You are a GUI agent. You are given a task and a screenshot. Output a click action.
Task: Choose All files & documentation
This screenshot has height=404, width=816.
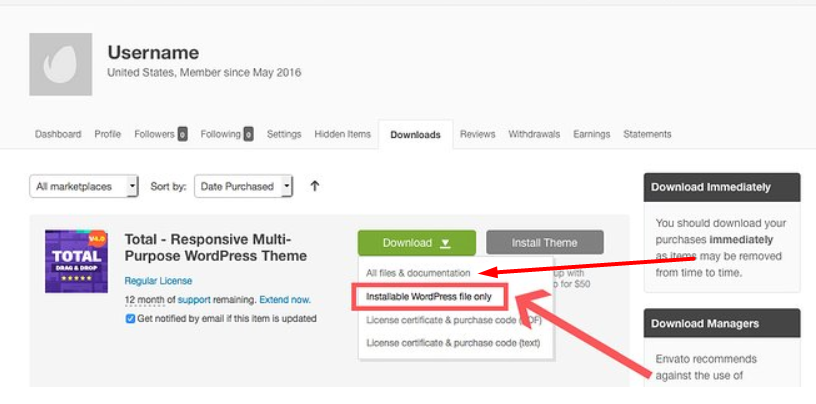point(418,273)
